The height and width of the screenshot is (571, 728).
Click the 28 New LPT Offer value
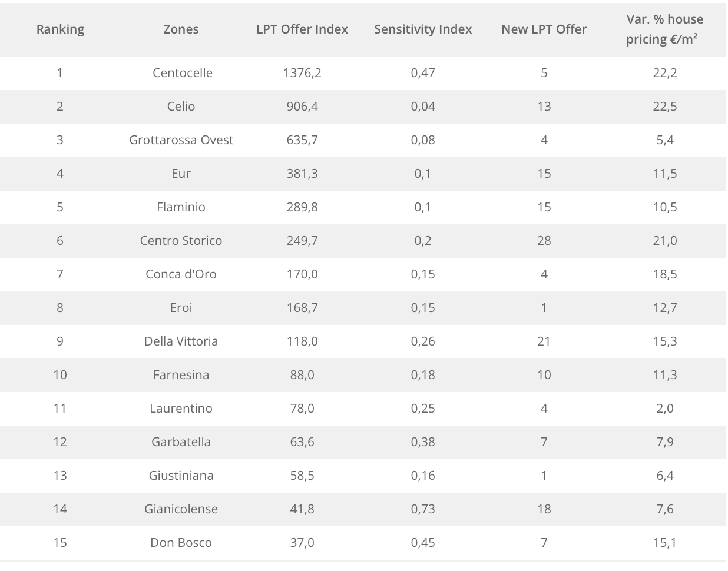(544, 241)
